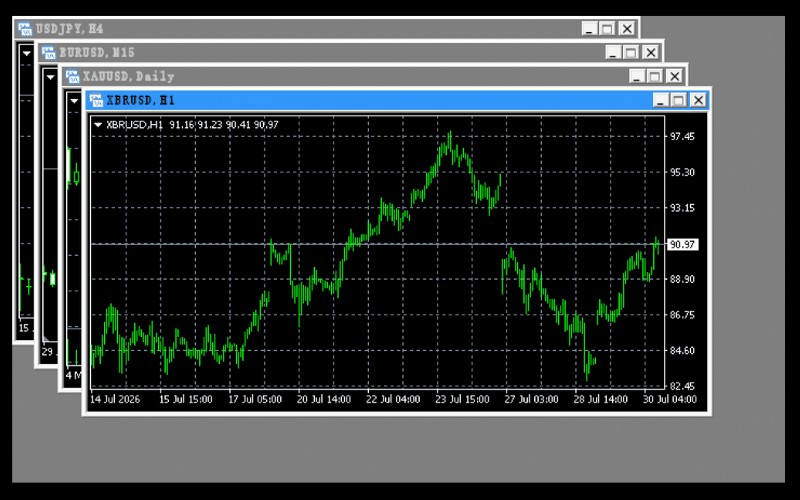The width and height of the screenshot is (800, 500).
Task: Click the 30 Jul 04:00 time label
Action: click(669, 399)
